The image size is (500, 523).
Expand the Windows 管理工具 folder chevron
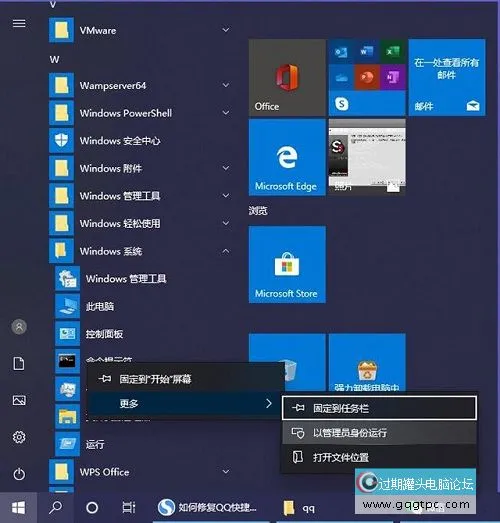coord(226,195)
